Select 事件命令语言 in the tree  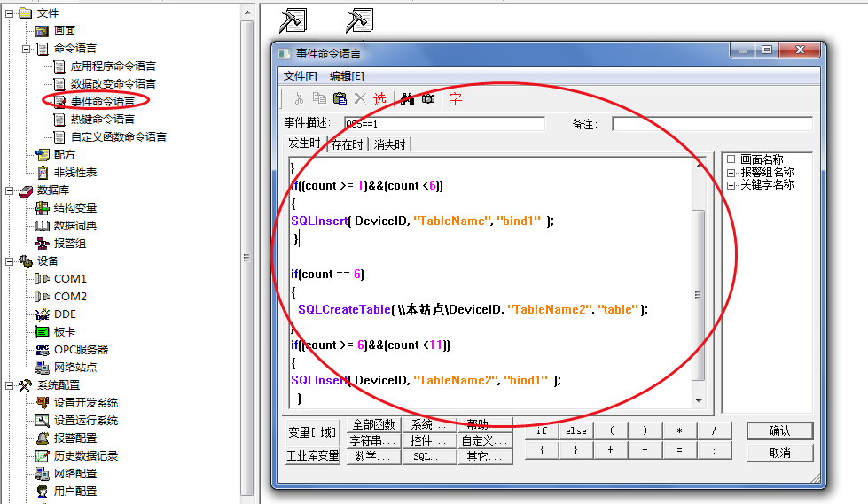(x=103, y=101)
